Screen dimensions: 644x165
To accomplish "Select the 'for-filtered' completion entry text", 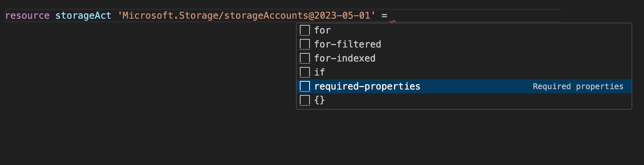I will [x=348, y=44].
